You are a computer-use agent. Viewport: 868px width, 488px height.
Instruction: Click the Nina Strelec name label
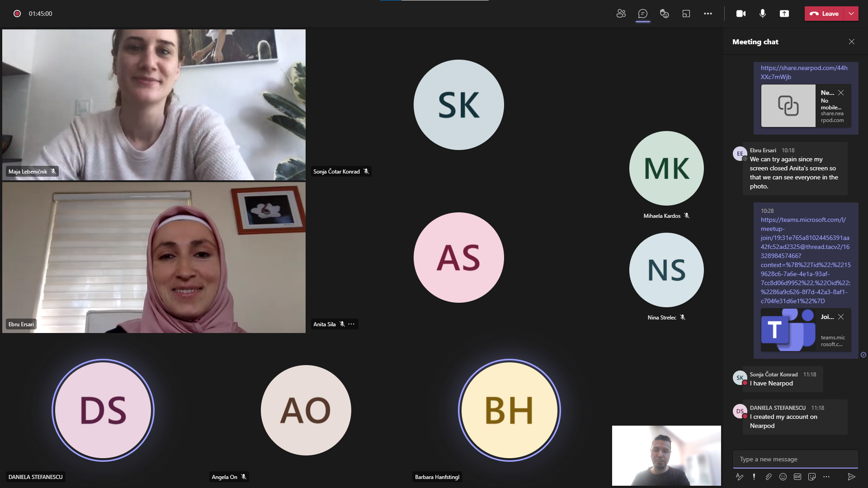coord(662,318)
